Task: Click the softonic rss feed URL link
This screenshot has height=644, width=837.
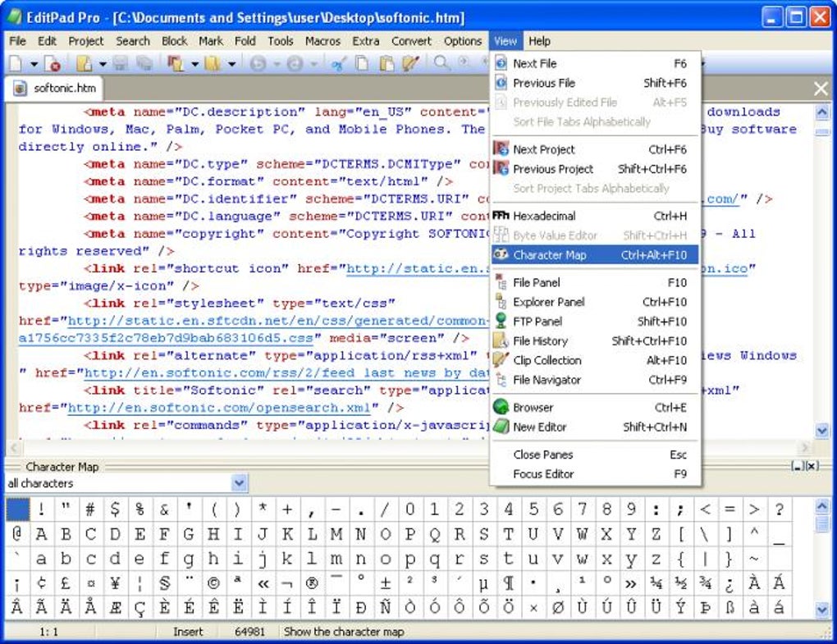Action: 286,372
